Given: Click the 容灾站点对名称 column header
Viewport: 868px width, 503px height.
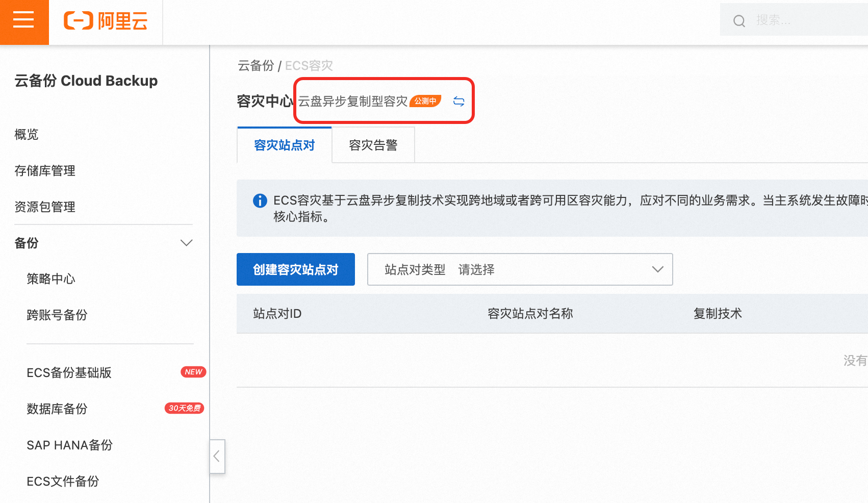Looking at the screenshot, I should click(530, 314).
